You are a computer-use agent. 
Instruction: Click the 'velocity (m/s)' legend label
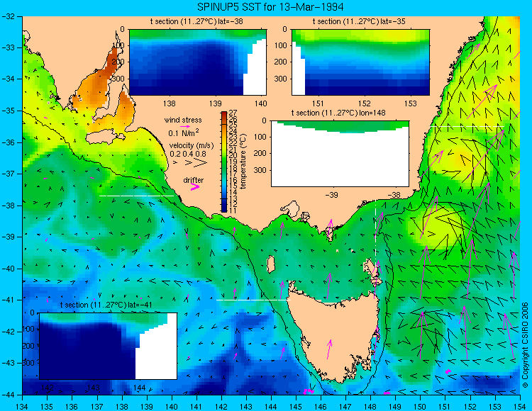192,146
